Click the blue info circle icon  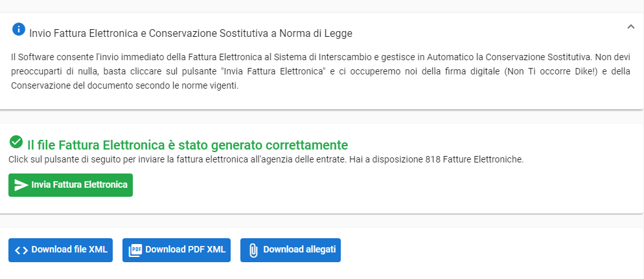19,29
